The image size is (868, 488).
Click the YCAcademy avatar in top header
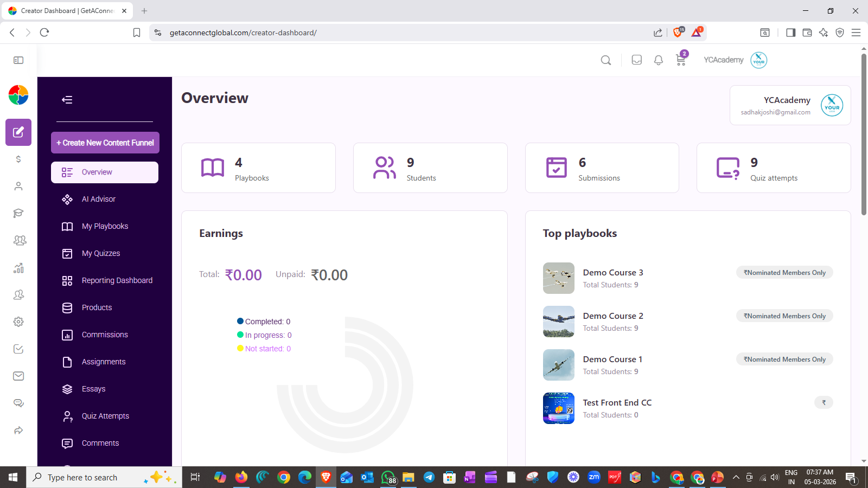[x=759, y=60]
